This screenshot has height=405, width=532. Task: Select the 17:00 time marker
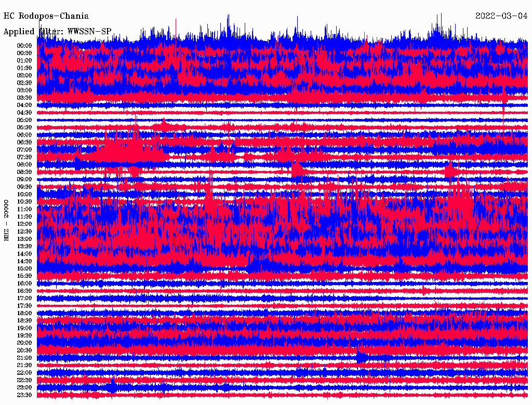point(24,299)
